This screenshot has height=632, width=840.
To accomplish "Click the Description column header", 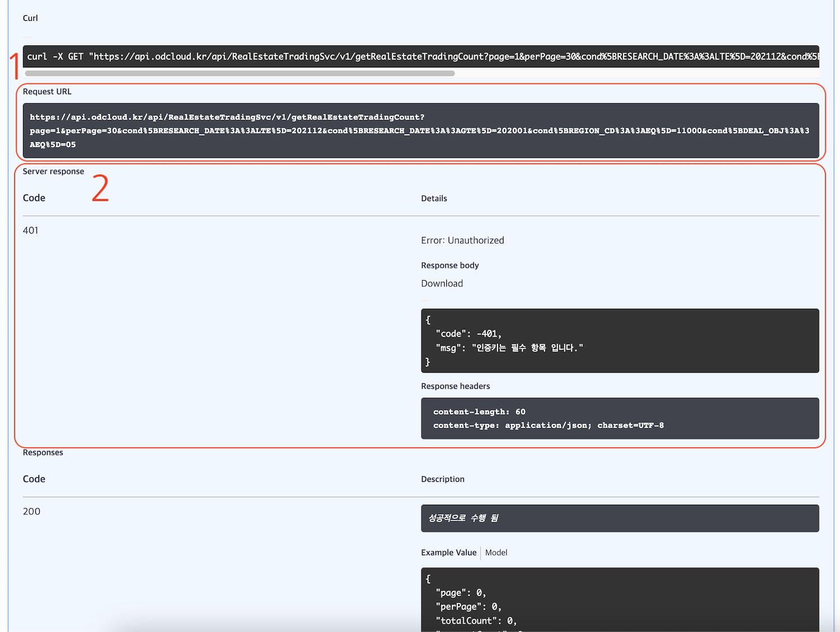I will click(x=442, y=479).
